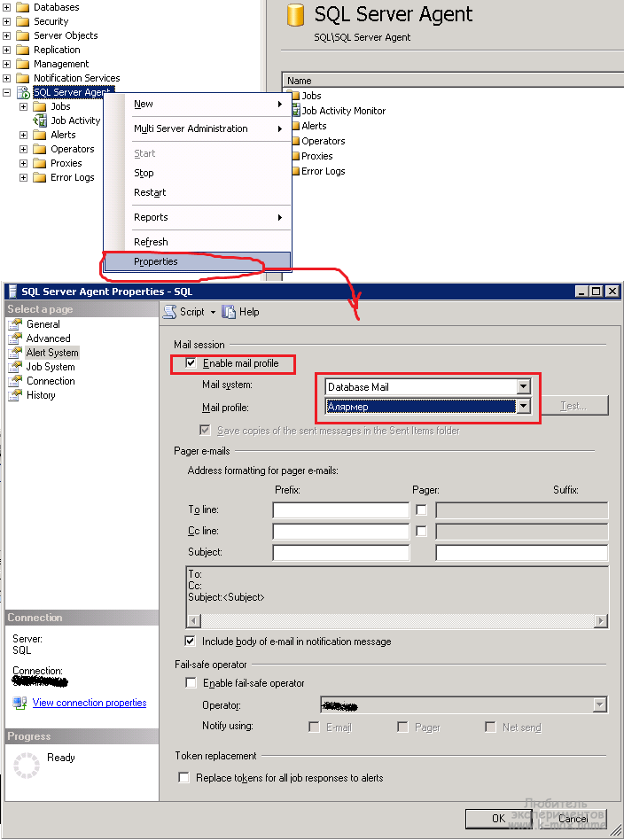The width and height of the screenshot is (624, 840).
Task: Click the Job Activity monitor icon in tree
Action: point(40,121)
